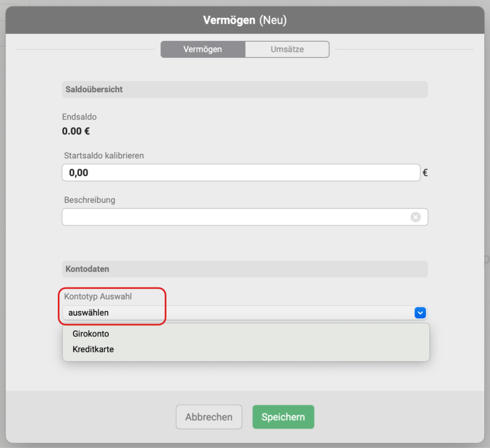This screenshot has height=448, width=490.
Task: Select the Vermögen tab
Action: point(203,49)
